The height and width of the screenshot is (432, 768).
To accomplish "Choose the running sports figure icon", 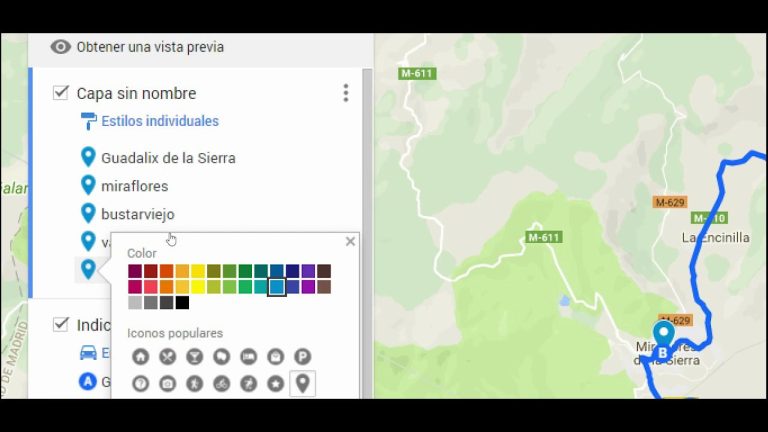I will click(x=248, y=384).
